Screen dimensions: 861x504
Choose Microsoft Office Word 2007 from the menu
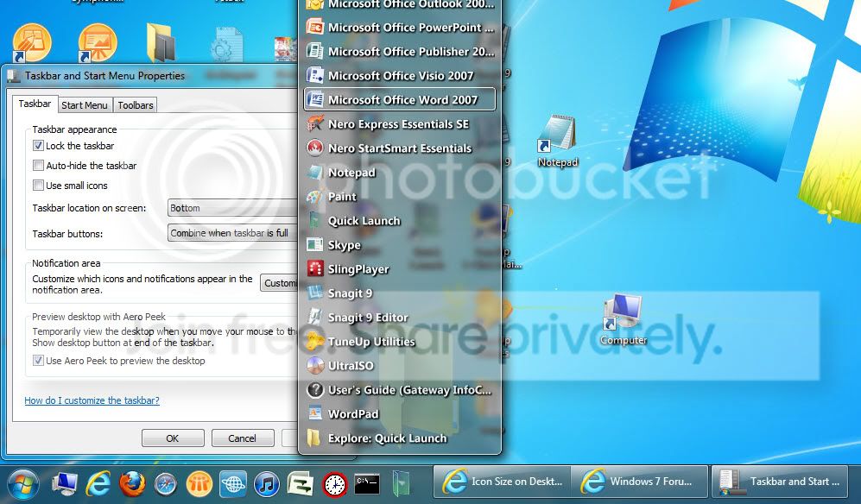[x=400, y=99]
